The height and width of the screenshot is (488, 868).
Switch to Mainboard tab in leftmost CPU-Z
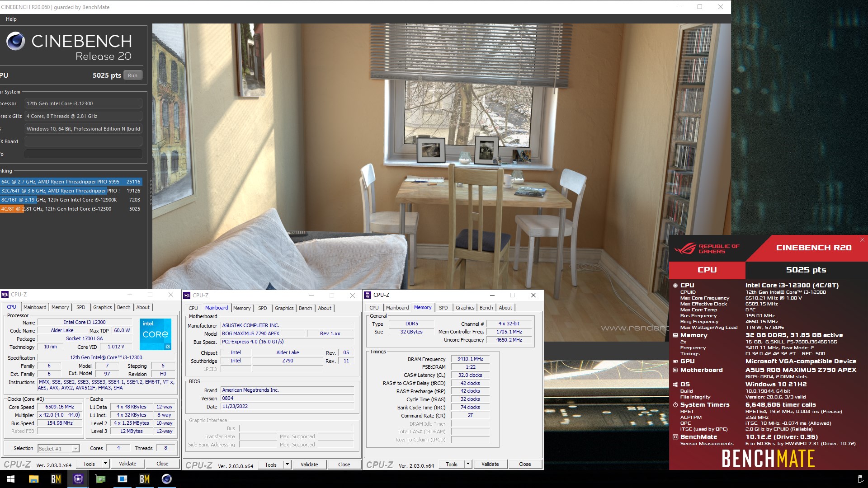click(35, 307)
